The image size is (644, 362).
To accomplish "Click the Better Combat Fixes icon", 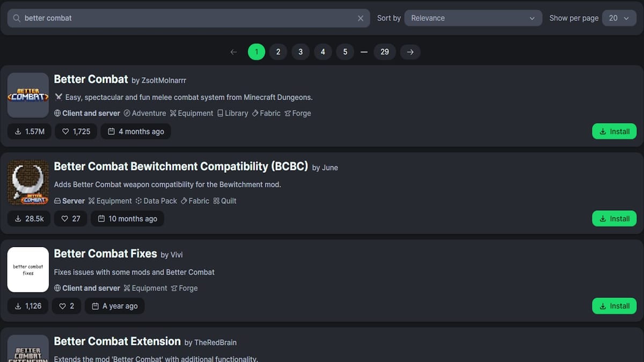I will (28, 270).
